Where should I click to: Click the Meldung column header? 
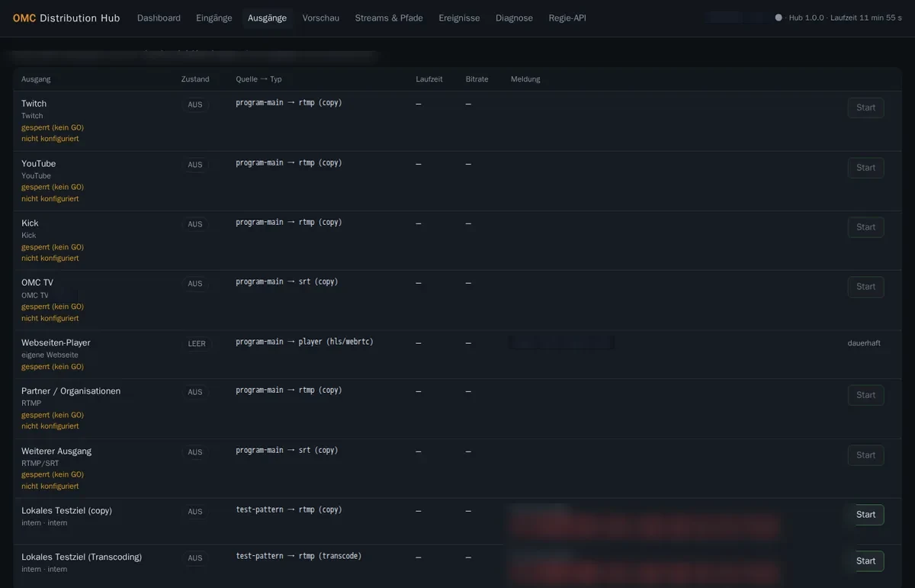525,79
